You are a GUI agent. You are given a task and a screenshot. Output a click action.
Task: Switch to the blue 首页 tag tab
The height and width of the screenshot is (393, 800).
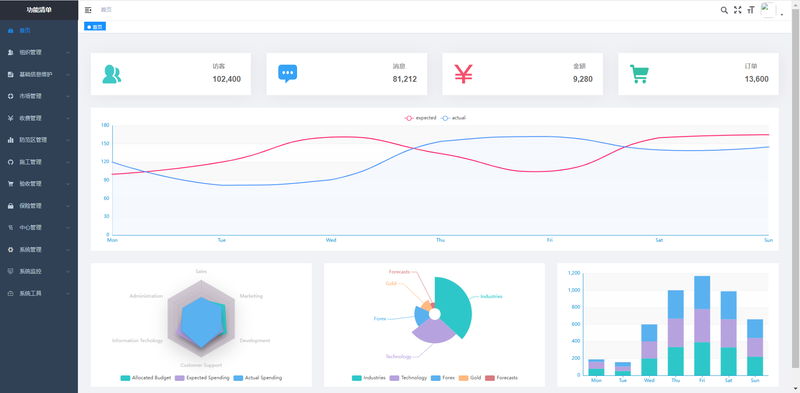[x=95, y=27]
